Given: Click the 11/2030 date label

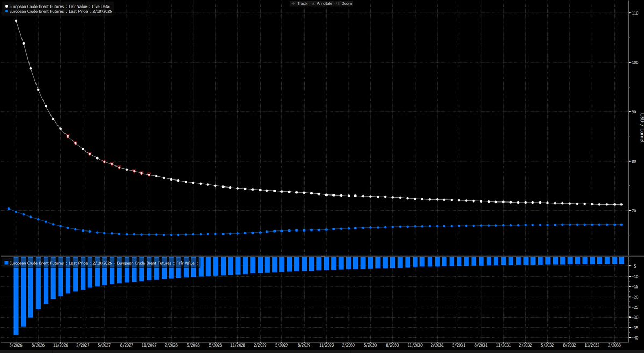Looking at the screenshot, I should [x=415, y=346].
